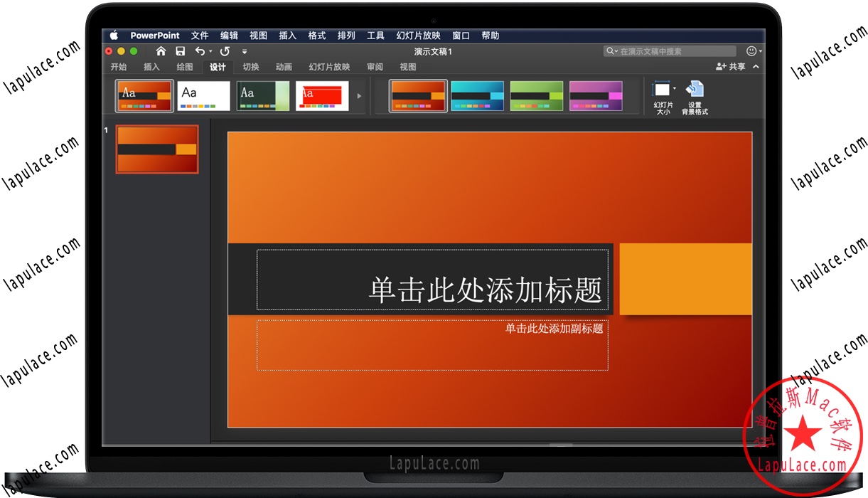Collapse the ribbon using the chevron

pos(756,66)
